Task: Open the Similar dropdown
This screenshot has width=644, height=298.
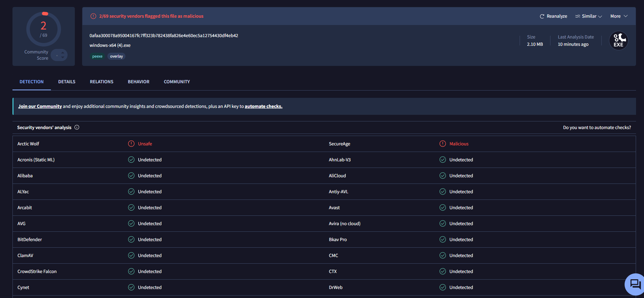Action: click(589, 16)
